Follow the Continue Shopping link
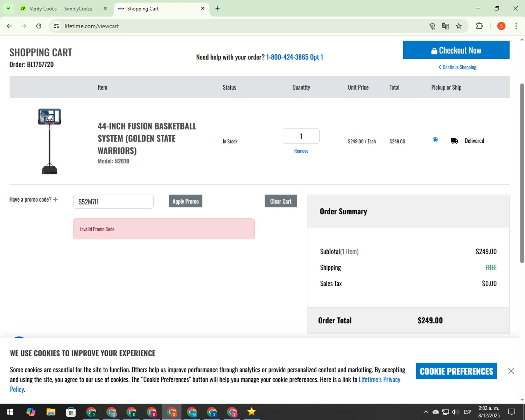Screen dimensions: 525x420 [457, 67]
